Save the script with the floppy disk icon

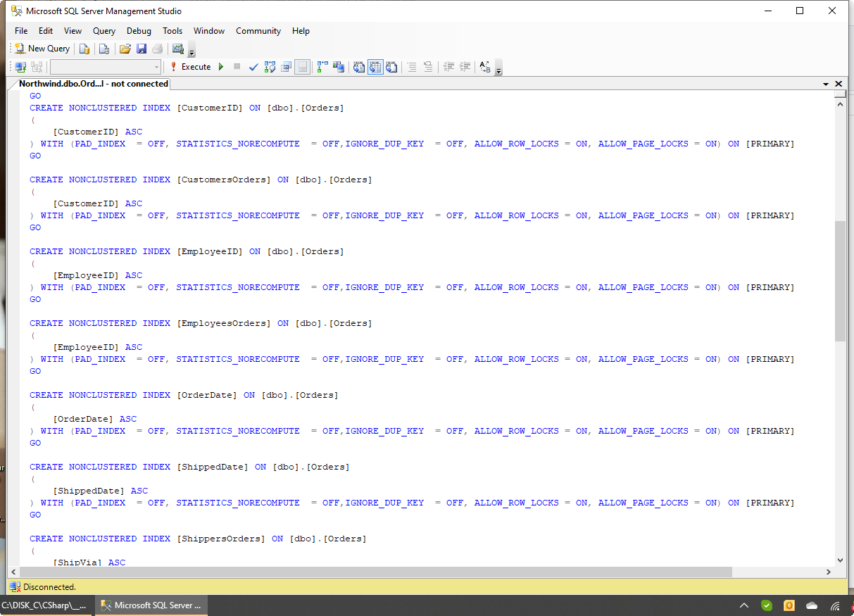[x=142, y=49]
